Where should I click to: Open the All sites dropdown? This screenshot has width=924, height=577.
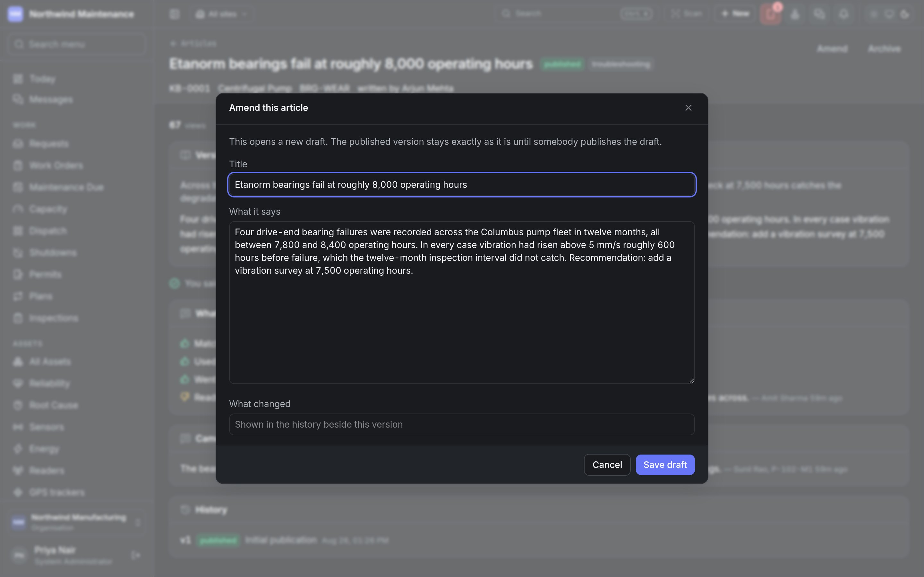[x=222, y=14]
